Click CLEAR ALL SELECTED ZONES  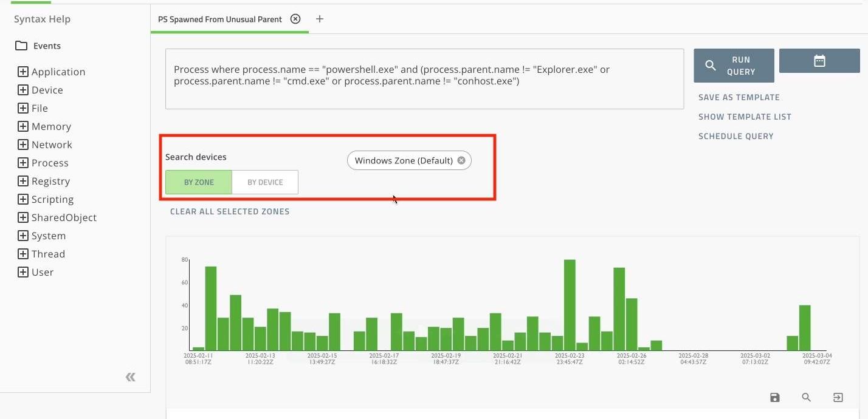coord(230,211)
